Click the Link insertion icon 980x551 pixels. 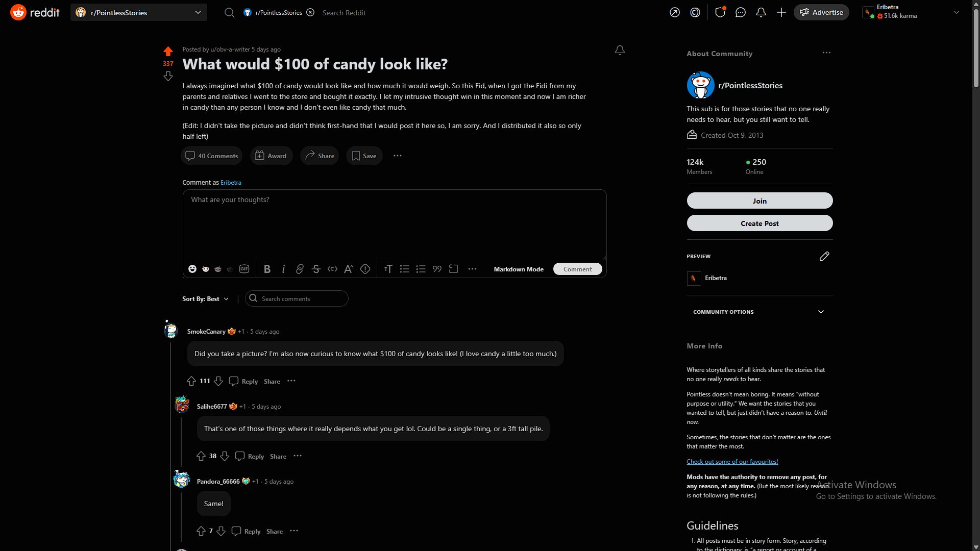pyautogui.click(x=300, y=269)
